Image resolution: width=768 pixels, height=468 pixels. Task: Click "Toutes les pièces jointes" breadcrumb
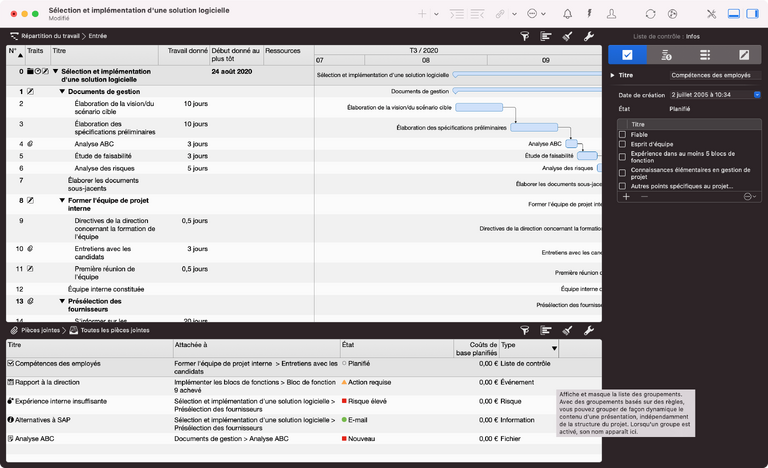[114, 329]
